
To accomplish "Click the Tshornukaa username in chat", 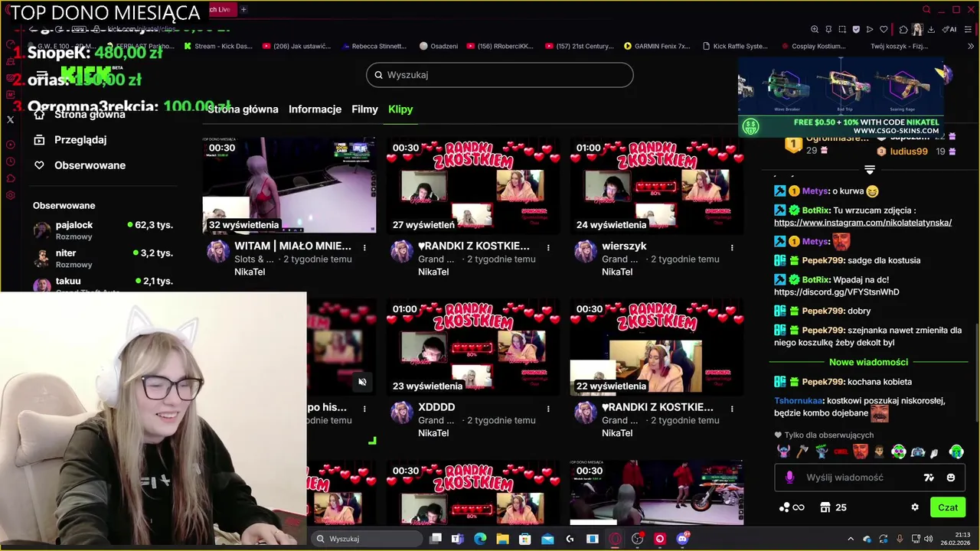I will pos(799,401).
